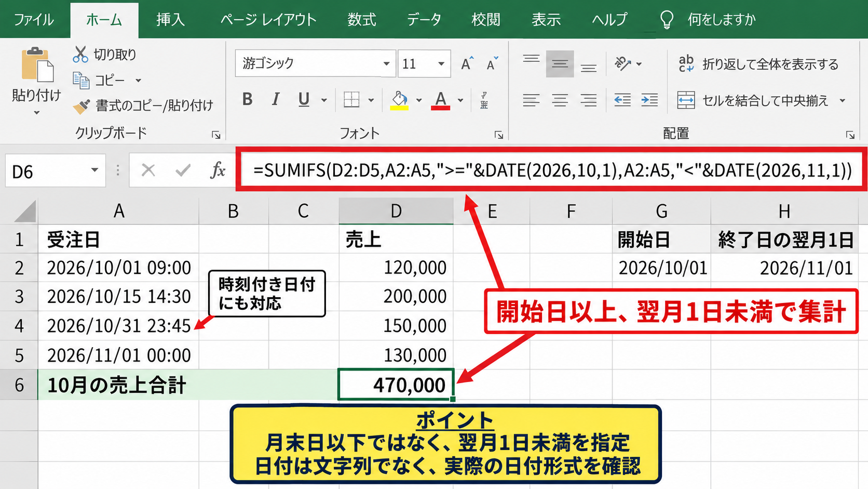Open alignment group dialog launcher

(x=850, y=135)
